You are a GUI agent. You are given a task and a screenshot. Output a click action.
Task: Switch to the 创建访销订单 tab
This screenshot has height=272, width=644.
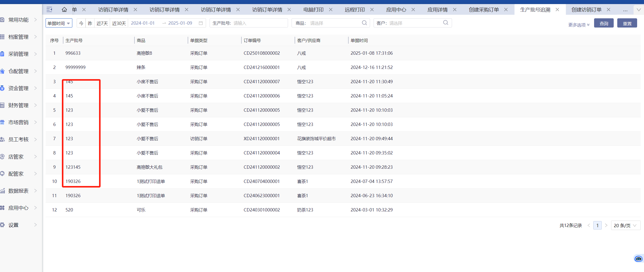pyautogui.click(x=586, y=10)
